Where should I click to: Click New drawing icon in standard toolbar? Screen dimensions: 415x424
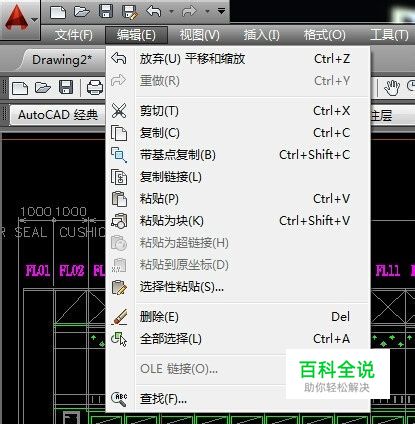[20, 88]
